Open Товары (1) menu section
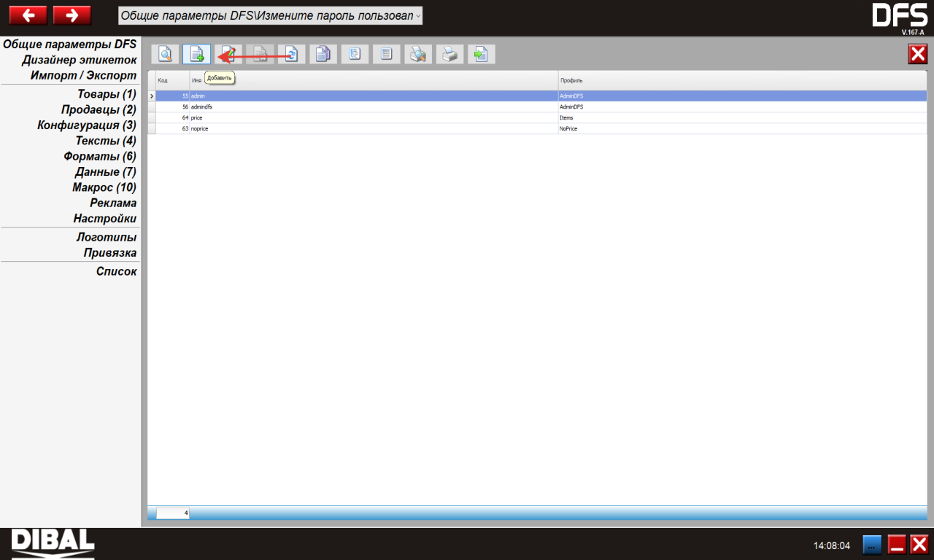Image resolution: width=934 pixels, height=560 pixels. (107, 94)
